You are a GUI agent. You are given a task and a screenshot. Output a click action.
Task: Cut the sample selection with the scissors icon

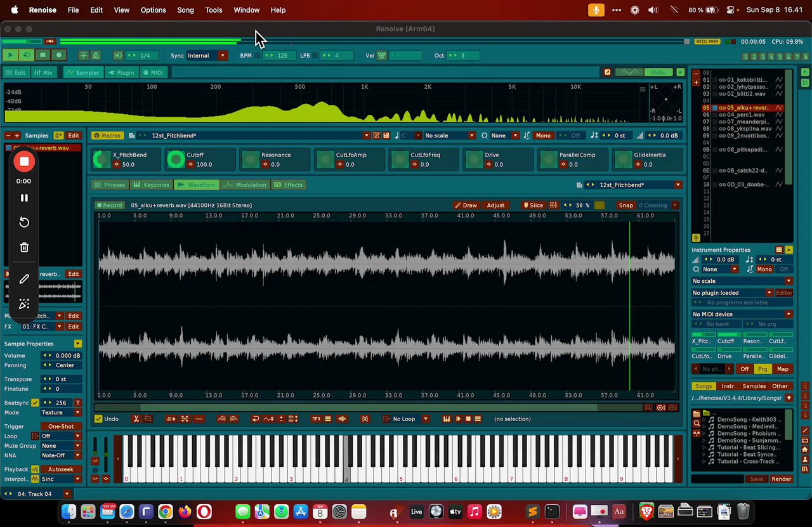pos(136,419)
